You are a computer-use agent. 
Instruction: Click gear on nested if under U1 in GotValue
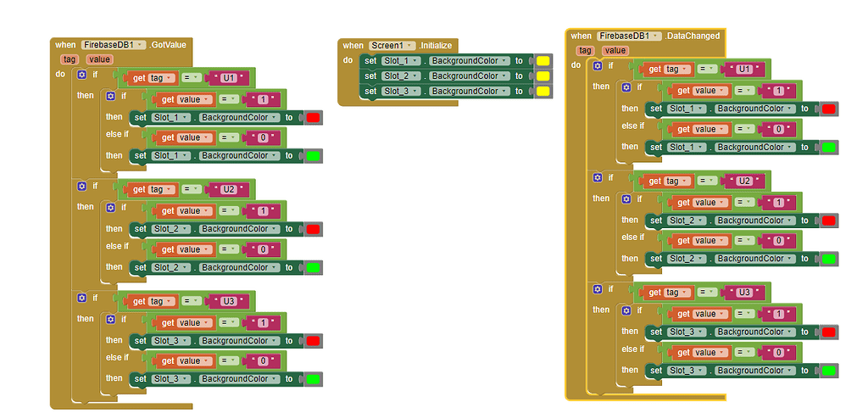click(110, 96)
